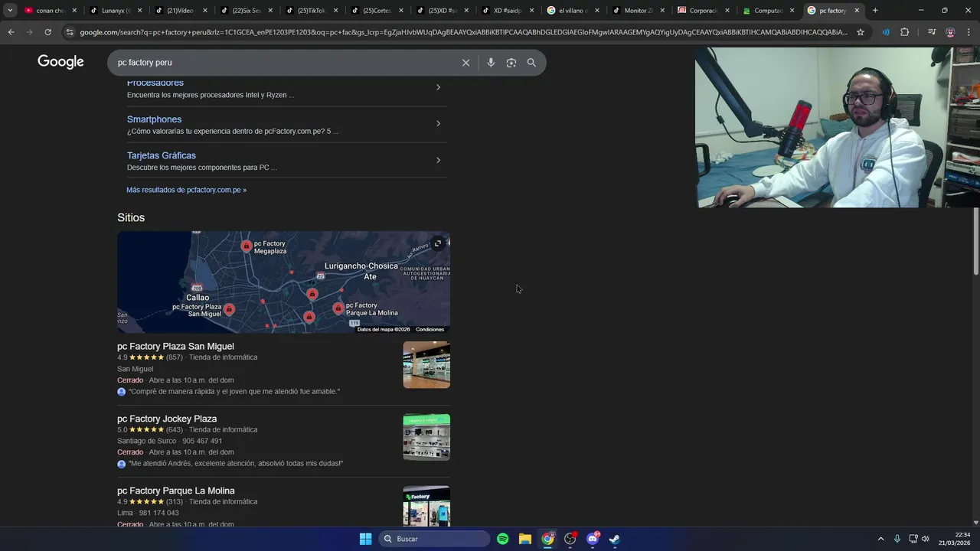The height and width of the screenshot is (551, 980).
Task: Reload the current page
Action: click(x=47, y=32)
